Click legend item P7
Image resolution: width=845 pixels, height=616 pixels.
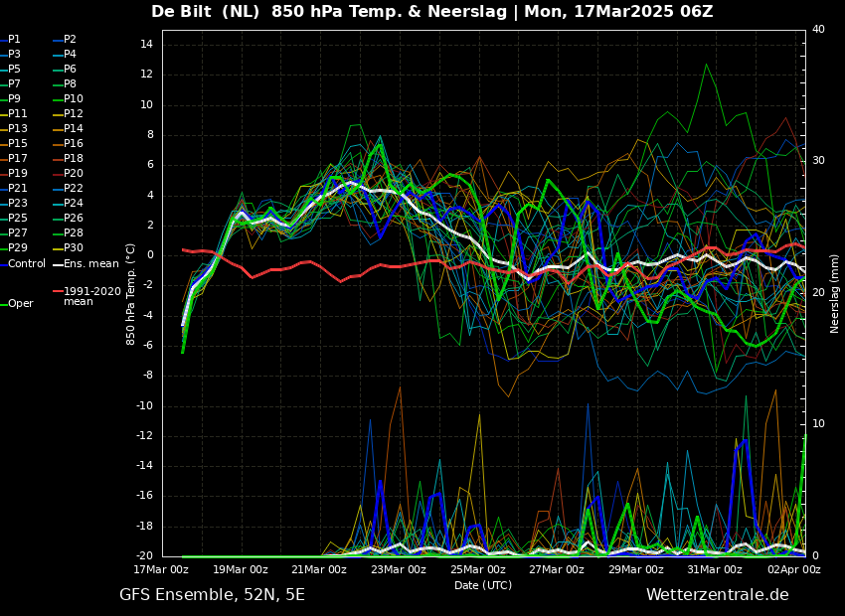coord(11,84)
